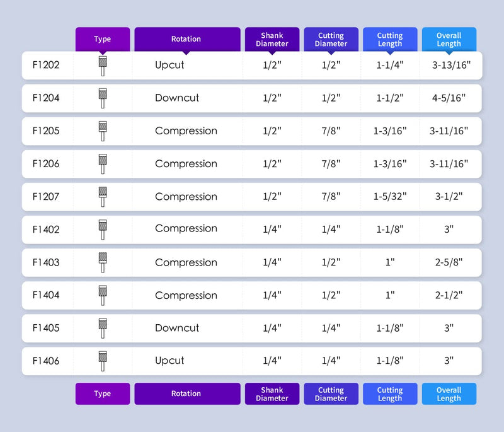Click the bottom Cutting Diameter label

click(x=331, y=394)
